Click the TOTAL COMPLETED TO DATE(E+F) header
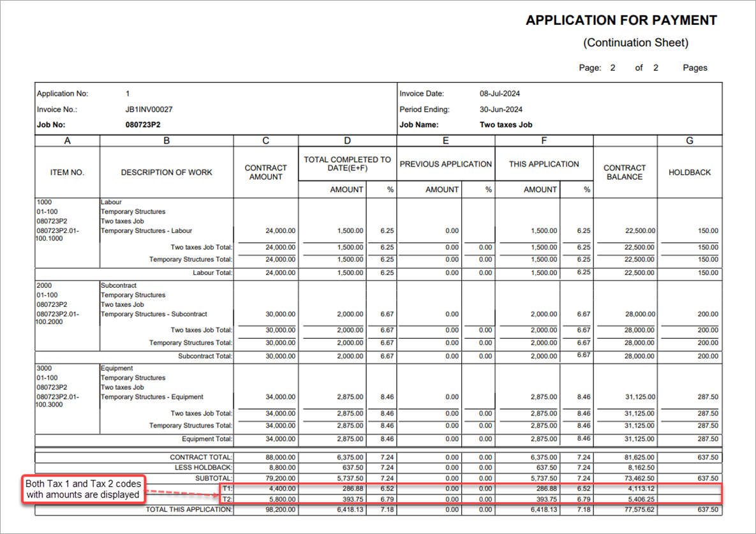 347,164
